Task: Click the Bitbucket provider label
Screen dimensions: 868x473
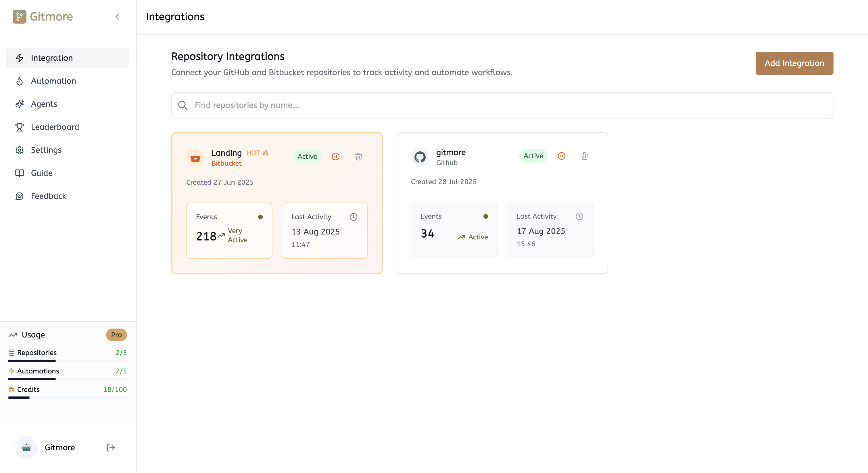Action: [226, 163]
